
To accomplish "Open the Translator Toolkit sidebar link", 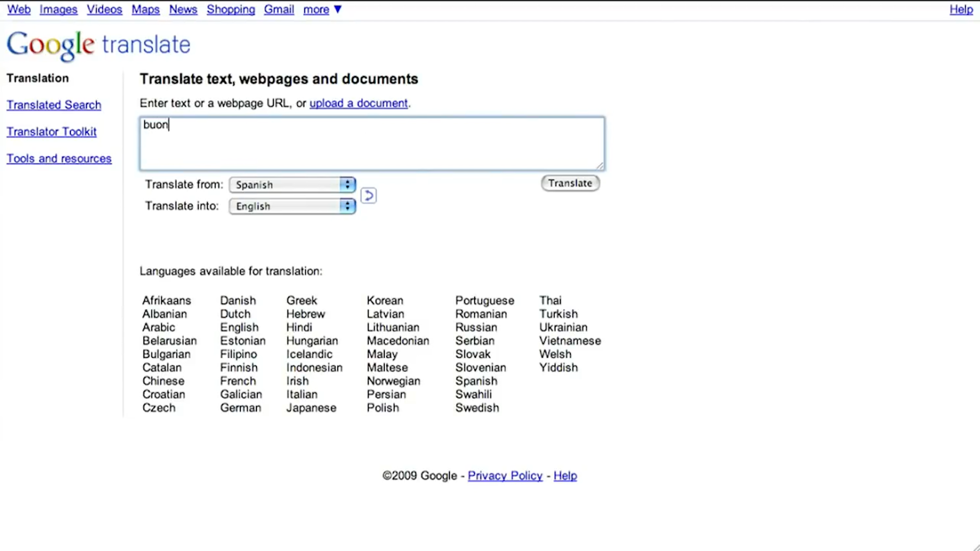I will tap(52, 132).
